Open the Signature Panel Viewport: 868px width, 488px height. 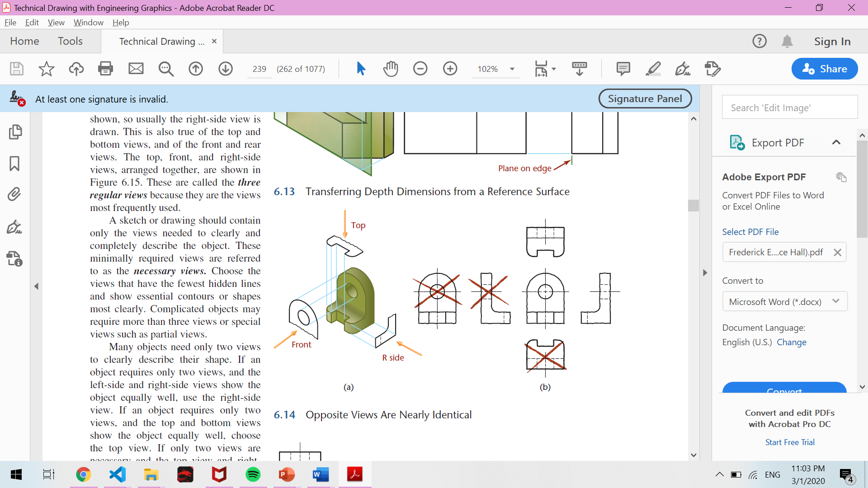645,99
